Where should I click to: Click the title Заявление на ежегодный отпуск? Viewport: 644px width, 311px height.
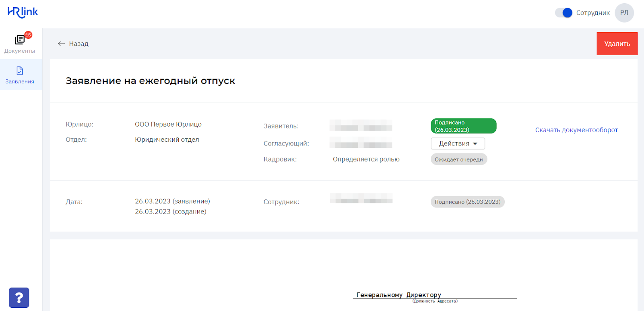click(150, 81)
